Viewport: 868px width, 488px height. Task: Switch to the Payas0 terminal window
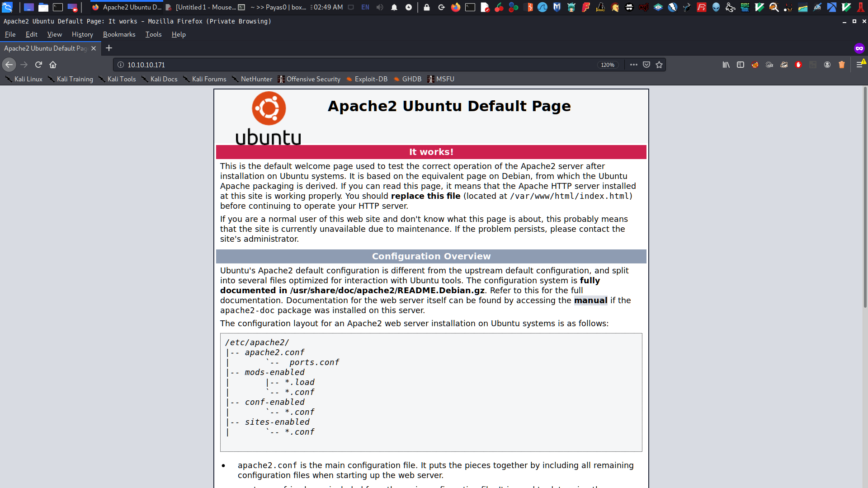(x=273, y=7)
